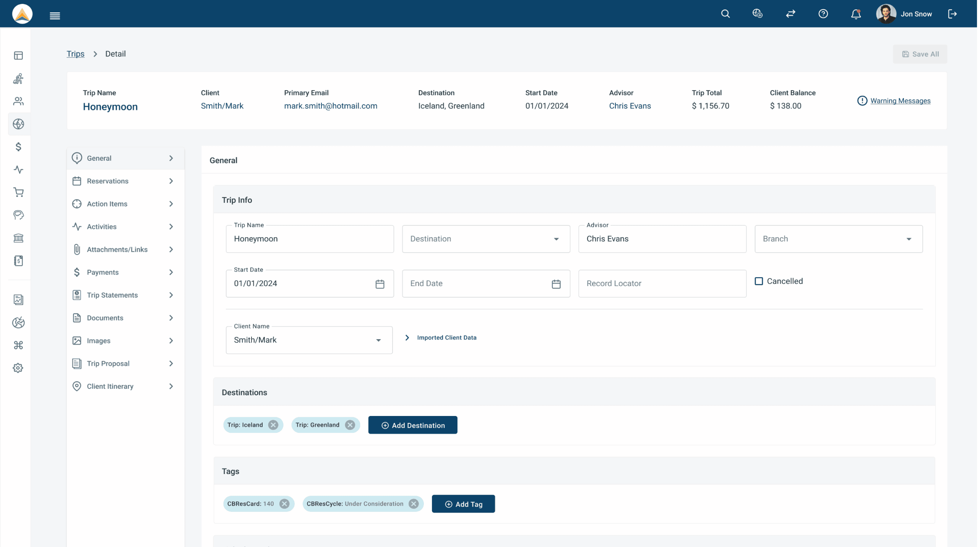Remove the CBResCard: 140 tag
Image resolution: width=980 pixels, height=547 pixels.
(x=284, y=504)
